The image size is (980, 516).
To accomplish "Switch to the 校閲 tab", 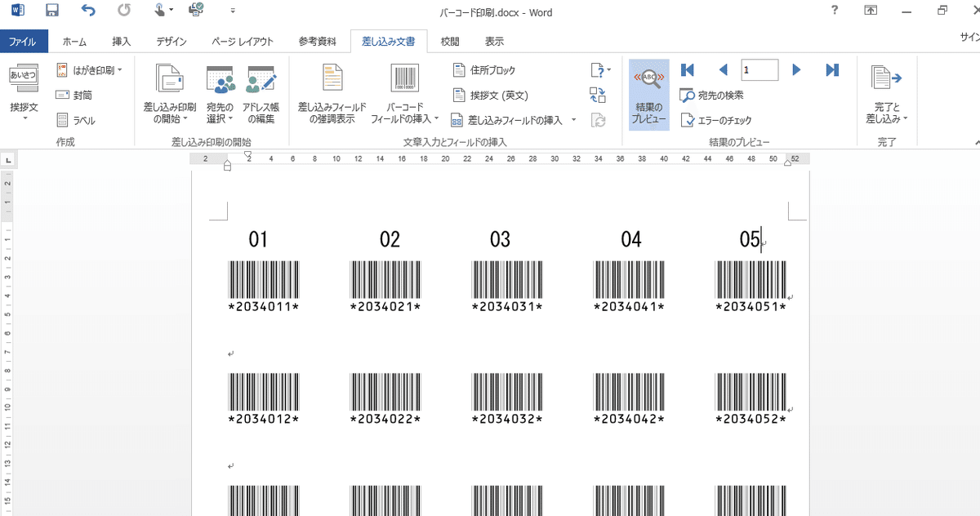I will click(450, 41).
